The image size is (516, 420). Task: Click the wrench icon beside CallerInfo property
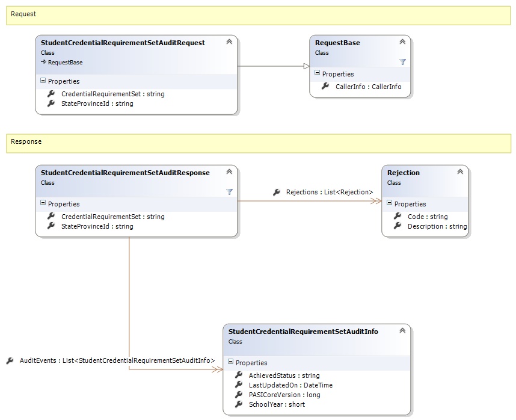(325, 87)
